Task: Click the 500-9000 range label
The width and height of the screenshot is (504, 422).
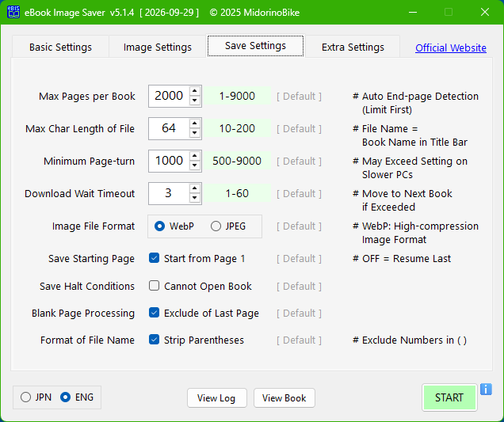Action: coord(237,161)
